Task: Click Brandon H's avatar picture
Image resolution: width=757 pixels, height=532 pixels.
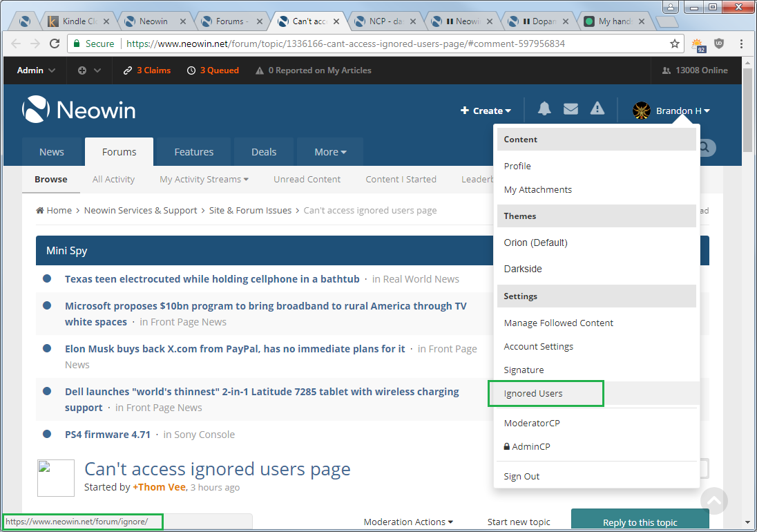Action: click(x=642, y=111)
